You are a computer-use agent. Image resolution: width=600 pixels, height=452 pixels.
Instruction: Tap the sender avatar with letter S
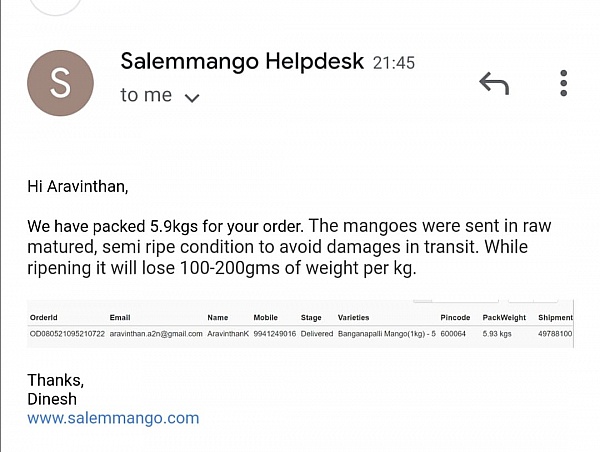pos(60,84)
